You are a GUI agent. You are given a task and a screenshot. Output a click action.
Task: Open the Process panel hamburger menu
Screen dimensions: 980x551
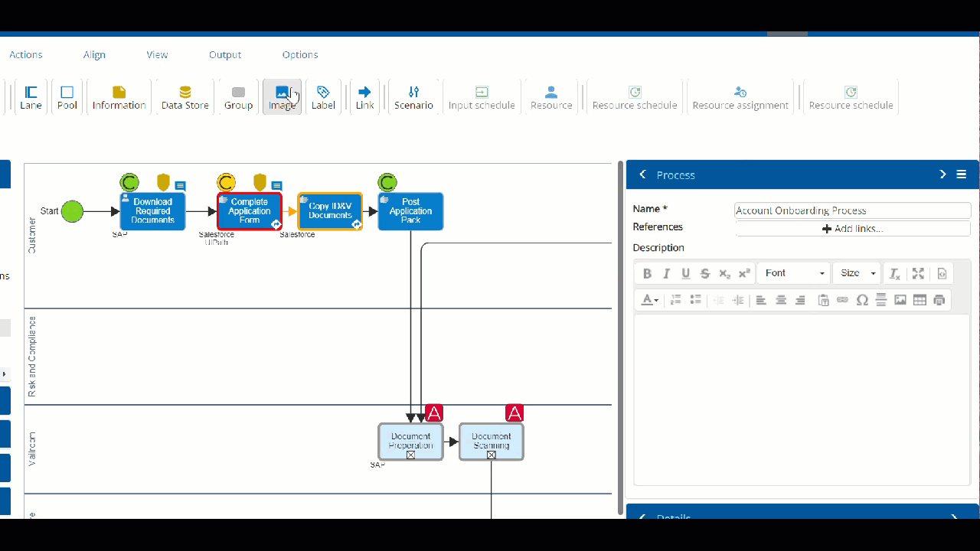(x=962, y=174)
